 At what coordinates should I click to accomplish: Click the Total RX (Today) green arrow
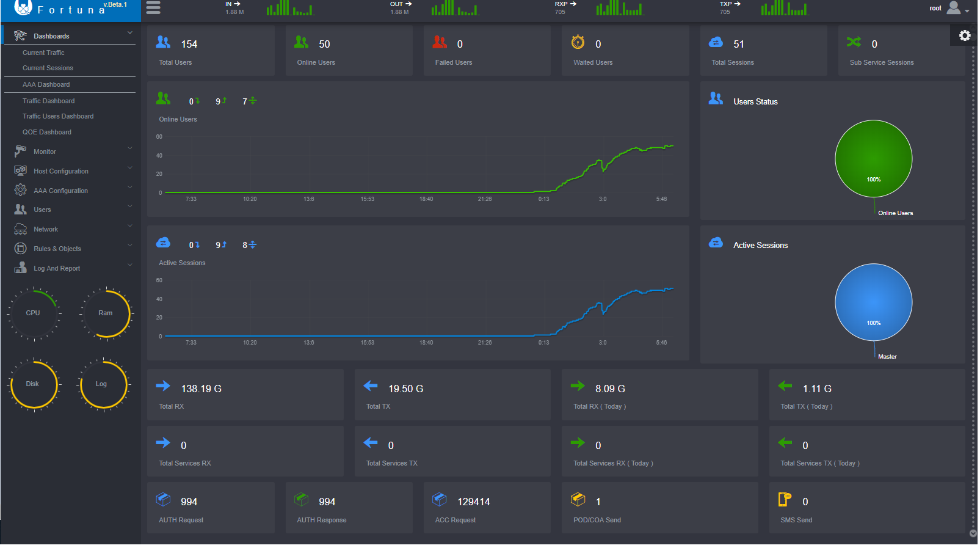[x=578, y=385]
